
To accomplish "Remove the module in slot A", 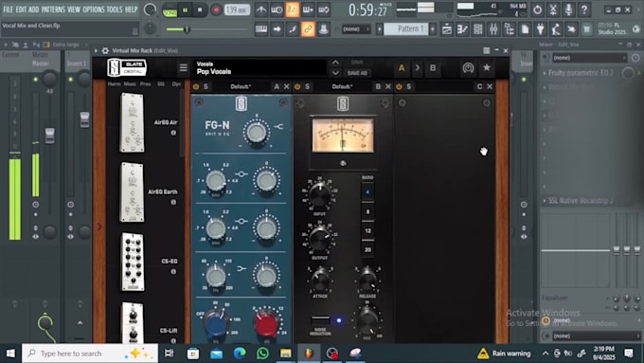I will point(286,86).
